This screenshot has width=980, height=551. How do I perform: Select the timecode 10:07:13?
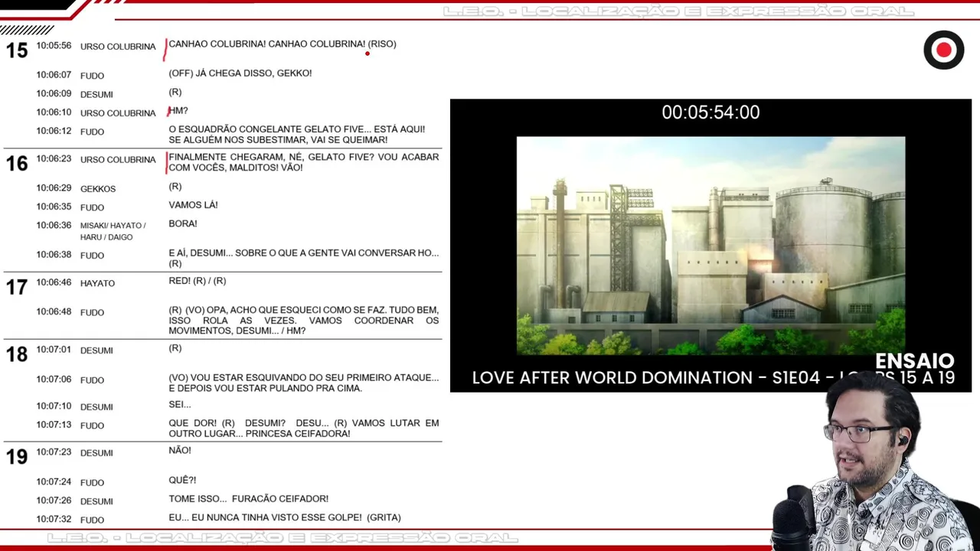coord(54,425)
